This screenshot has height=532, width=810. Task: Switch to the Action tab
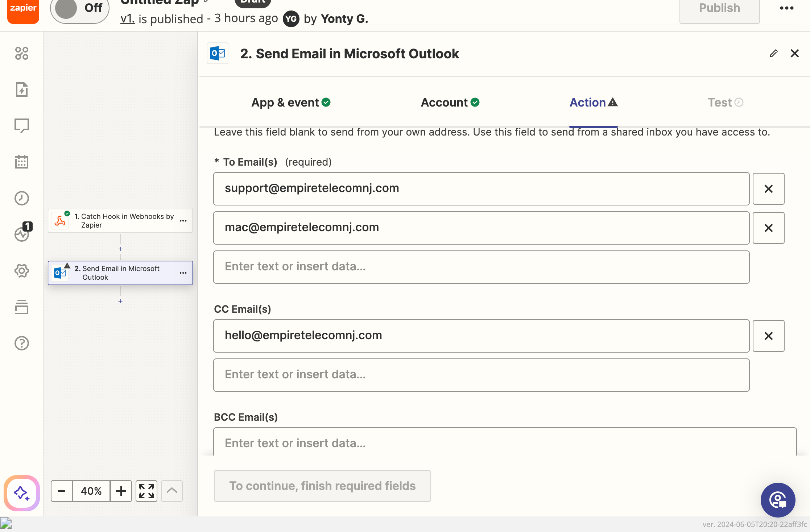click(594, 103)
